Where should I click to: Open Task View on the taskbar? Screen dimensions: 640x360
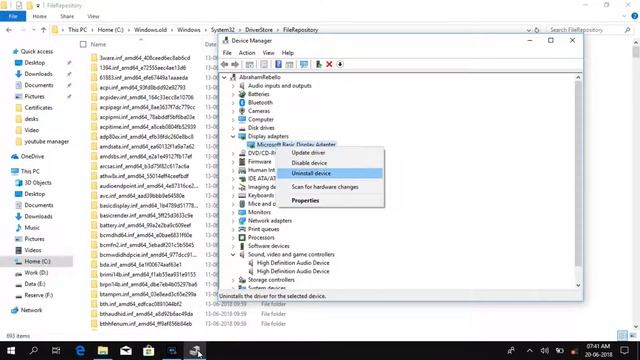coord(56,351)
